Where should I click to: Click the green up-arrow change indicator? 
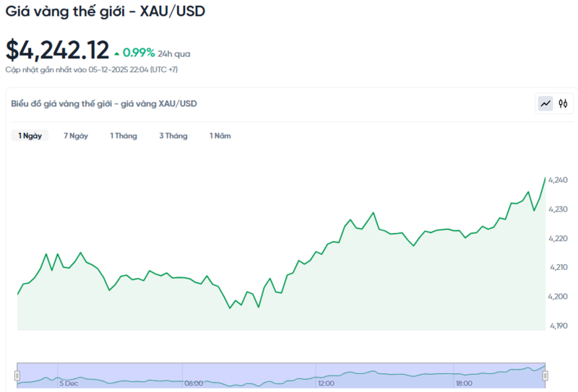(117, 53)
